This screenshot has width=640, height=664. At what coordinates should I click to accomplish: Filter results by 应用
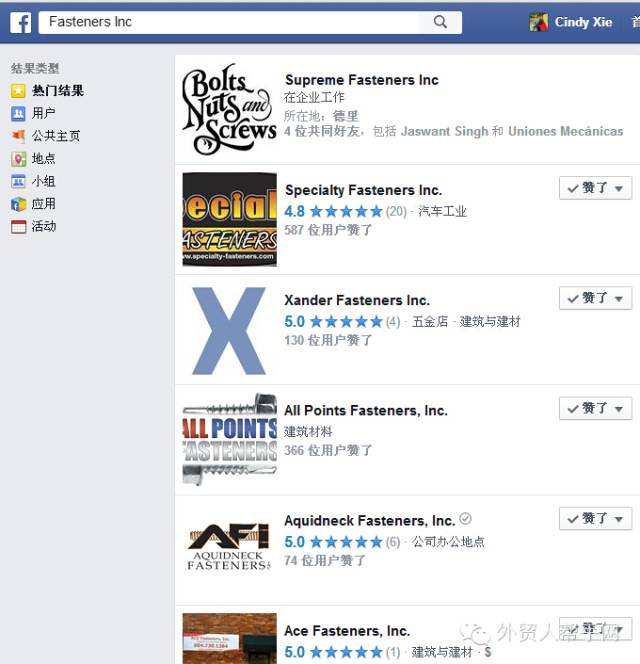[44, 204]
